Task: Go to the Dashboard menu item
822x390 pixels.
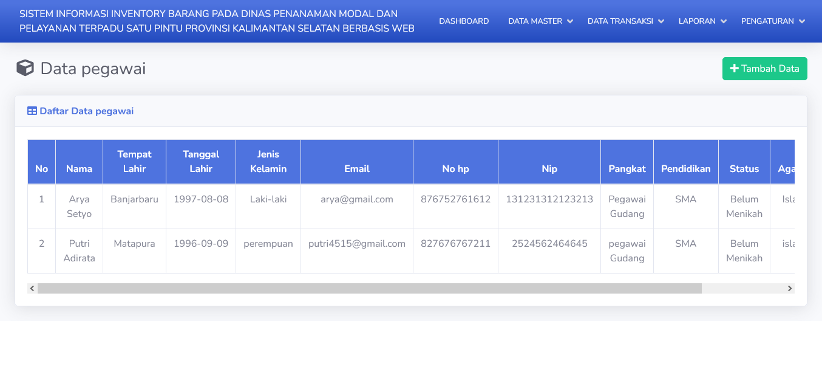Action: pyautogui.click(x=464, y=21)
